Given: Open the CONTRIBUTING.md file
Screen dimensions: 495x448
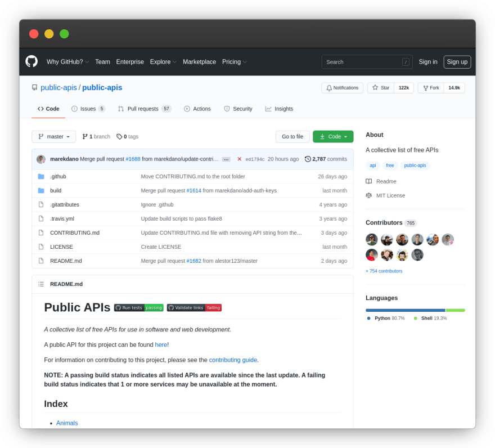Looking at the screenshot, I should [75, 232].
